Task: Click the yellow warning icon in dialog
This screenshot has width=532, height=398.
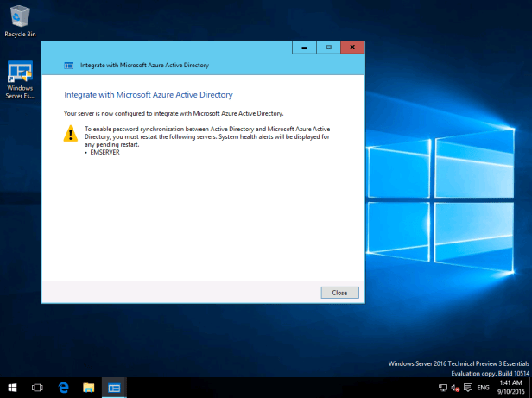Action: (72, 133)
